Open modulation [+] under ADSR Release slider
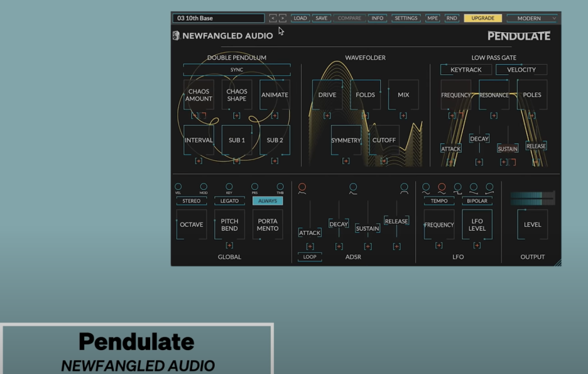This screenshot has width=588, height=374. [397, 246]
